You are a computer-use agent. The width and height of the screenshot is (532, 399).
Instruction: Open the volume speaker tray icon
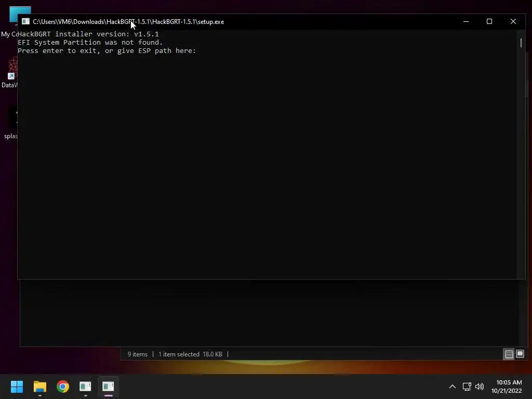click(480, 387)
